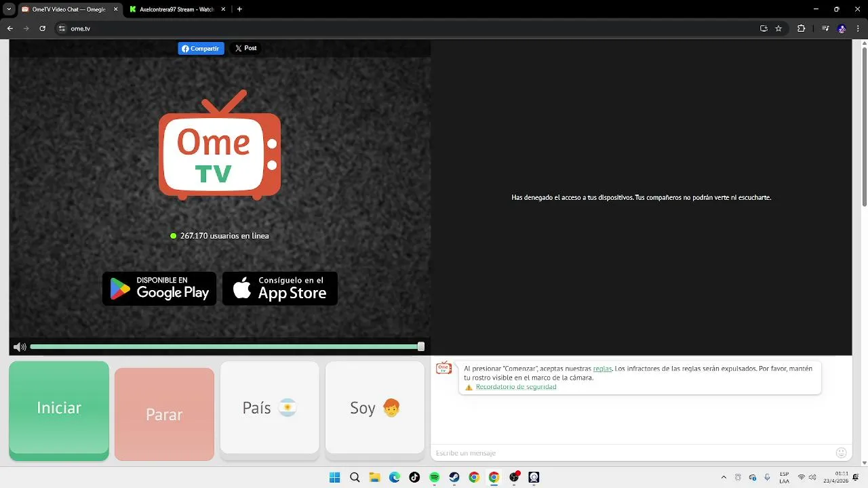
Task: Click the 267.170 usuarios en línea text
Action: pyautogui.click(x=224, y=236)
